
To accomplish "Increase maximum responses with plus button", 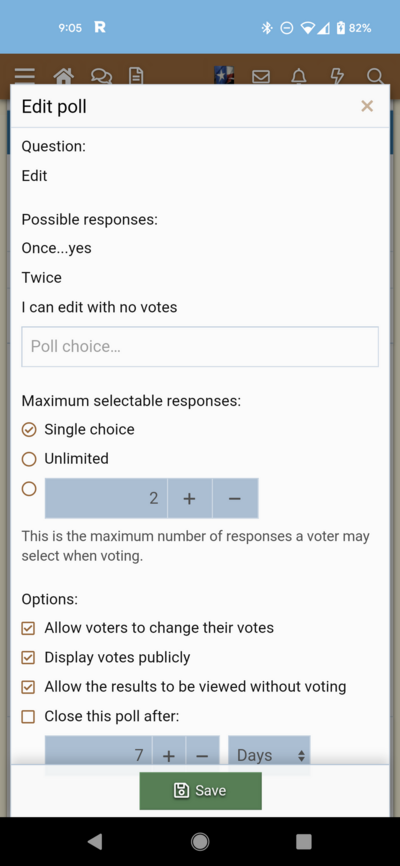I will 190,498.
